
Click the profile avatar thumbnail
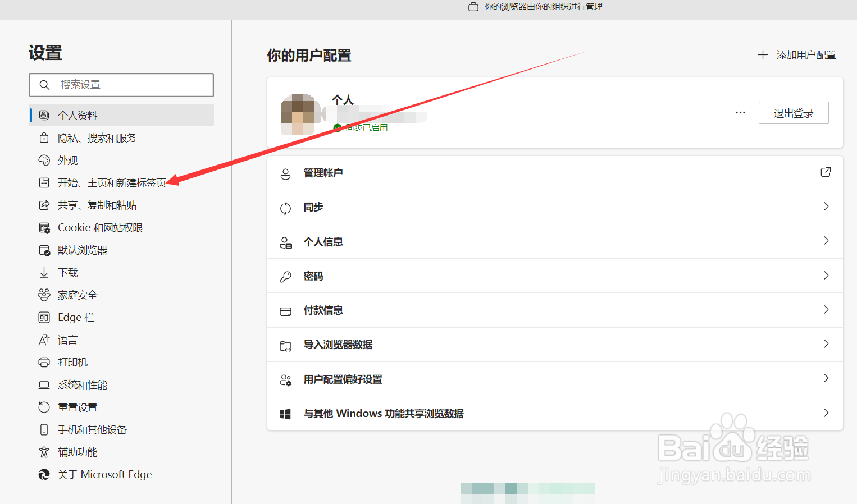[300, 114]
